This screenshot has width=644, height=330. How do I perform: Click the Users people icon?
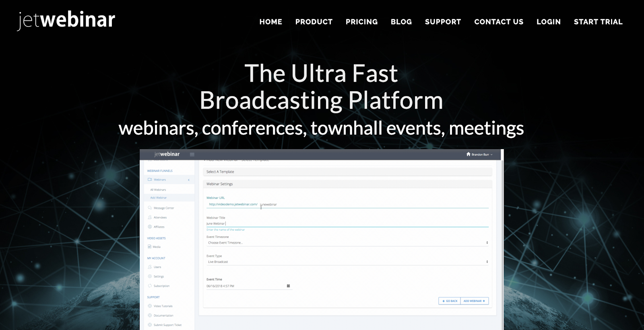(x=150, y=267)
